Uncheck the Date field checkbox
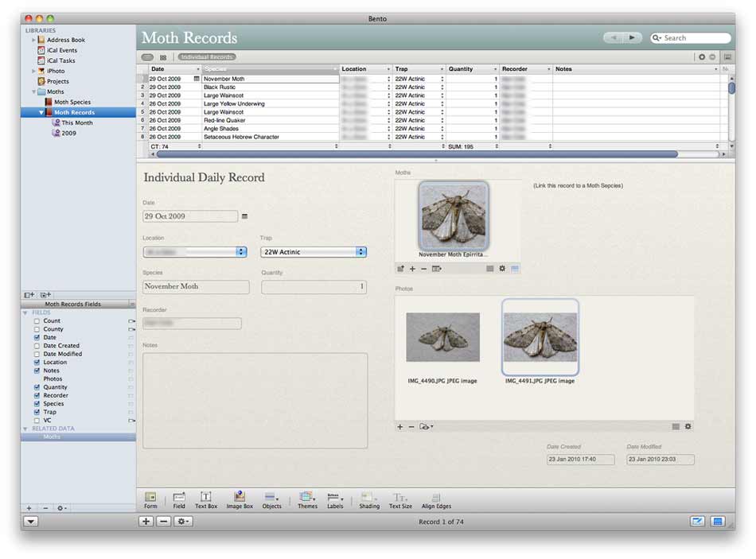 click(37, 337)
